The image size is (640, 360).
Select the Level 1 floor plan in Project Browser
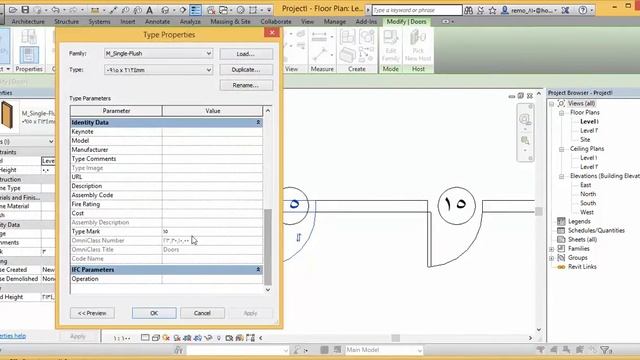click(x=589, y=122)
